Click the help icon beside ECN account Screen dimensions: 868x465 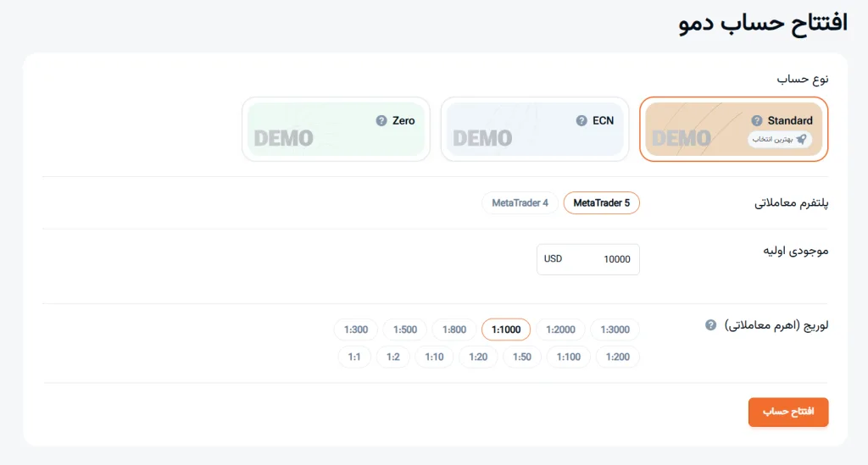pos(581,121)
